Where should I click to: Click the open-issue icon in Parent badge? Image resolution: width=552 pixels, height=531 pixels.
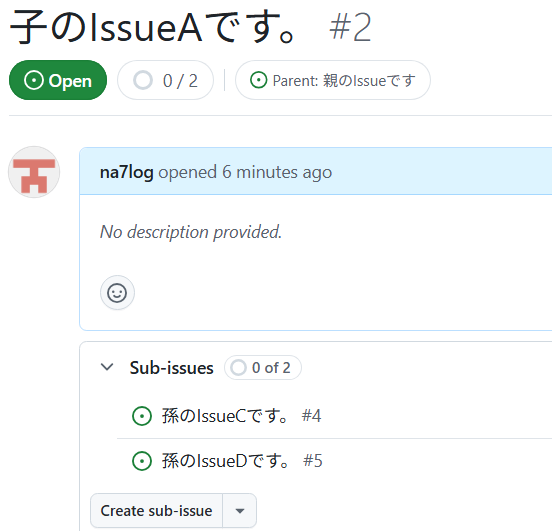tap(258, 80)
